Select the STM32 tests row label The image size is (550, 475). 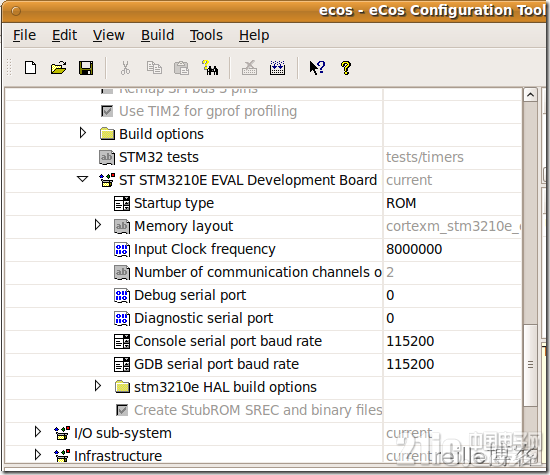(x=159, y=157)
